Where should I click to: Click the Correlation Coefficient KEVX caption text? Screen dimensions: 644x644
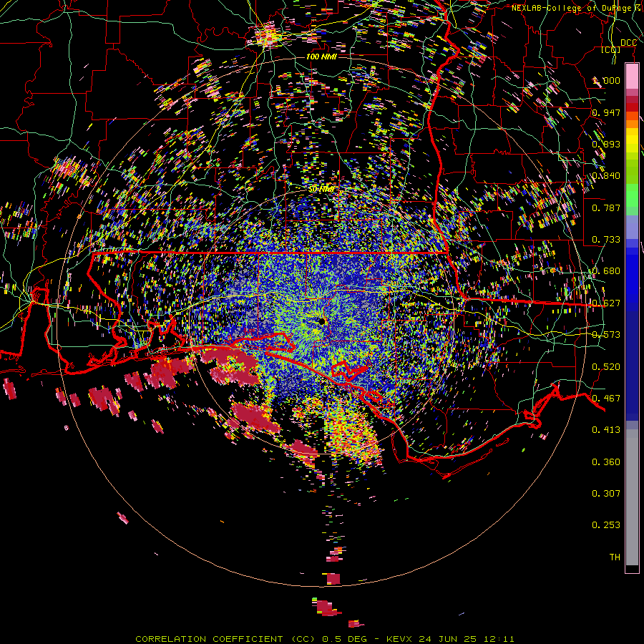pyautogui.click(x=325, y=639)
